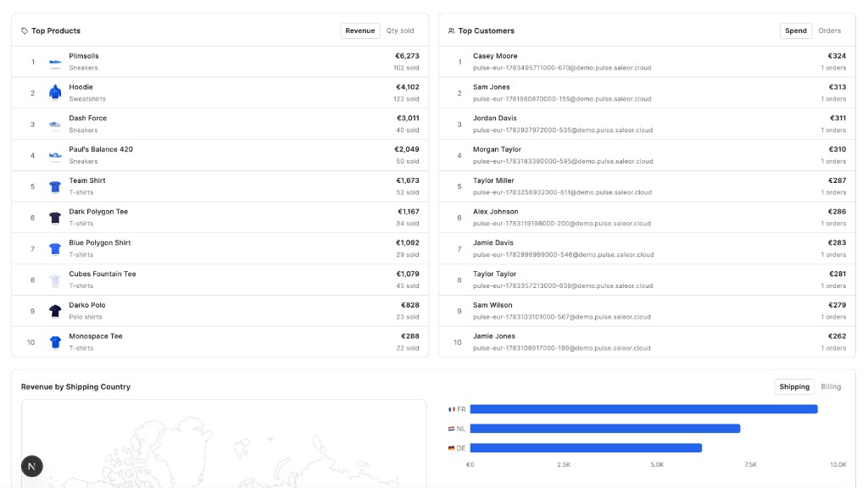Click the €4,102 revenue value
Screen dimensions: 868x488
coord(408,87)
